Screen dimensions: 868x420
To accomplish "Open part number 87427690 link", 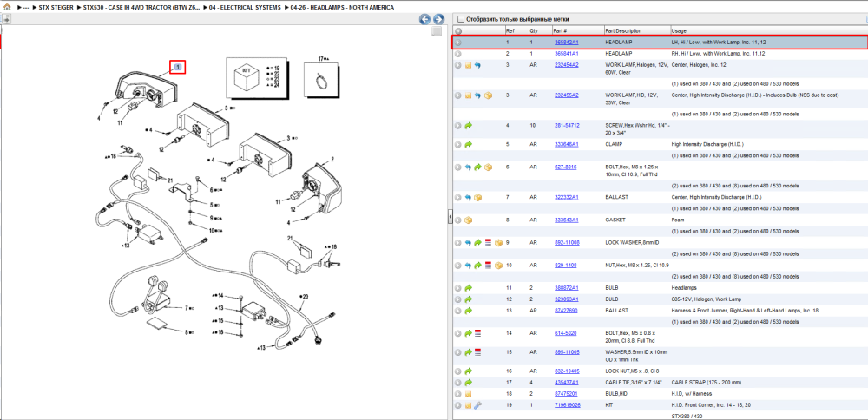I will (566, 311).
